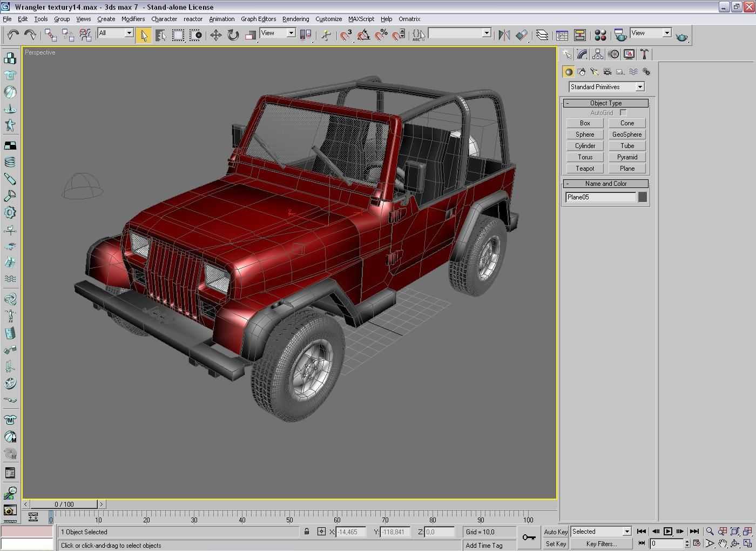Open the named selection sets dropdown
Screen dimensions: 756x551
(460, 33)
